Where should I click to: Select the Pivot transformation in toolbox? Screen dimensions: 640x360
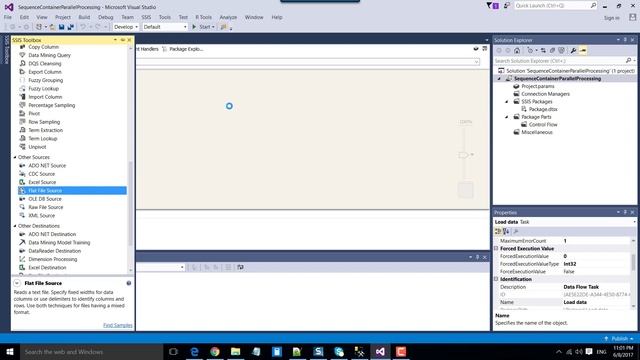click(34, 114)
